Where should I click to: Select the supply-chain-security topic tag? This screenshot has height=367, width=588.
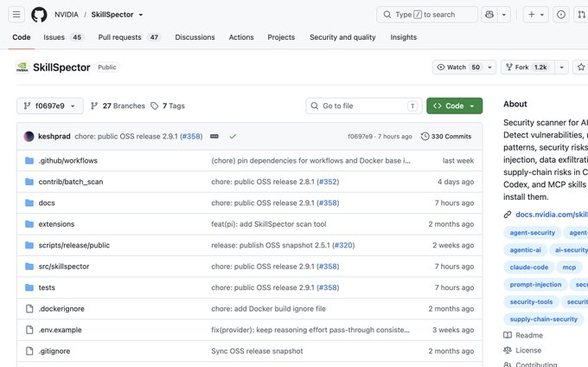coord(543,319)
